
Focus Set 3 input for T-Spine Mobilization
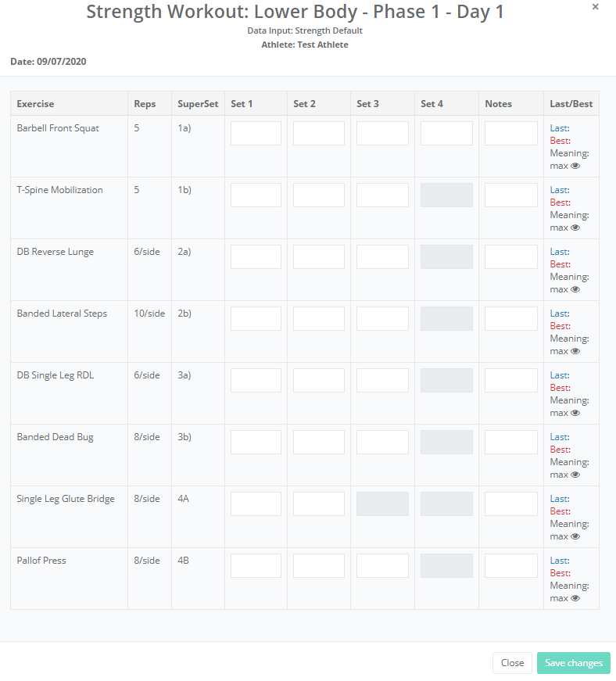[382, 195]
